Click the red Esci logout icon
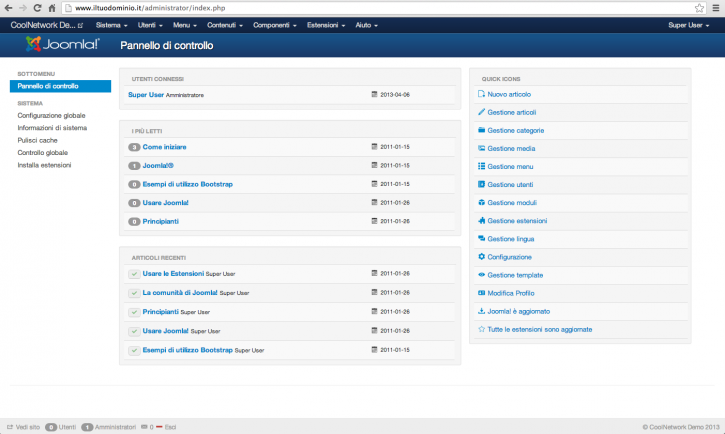This screenshot has width=725, height=434. [x=159, y=427]
